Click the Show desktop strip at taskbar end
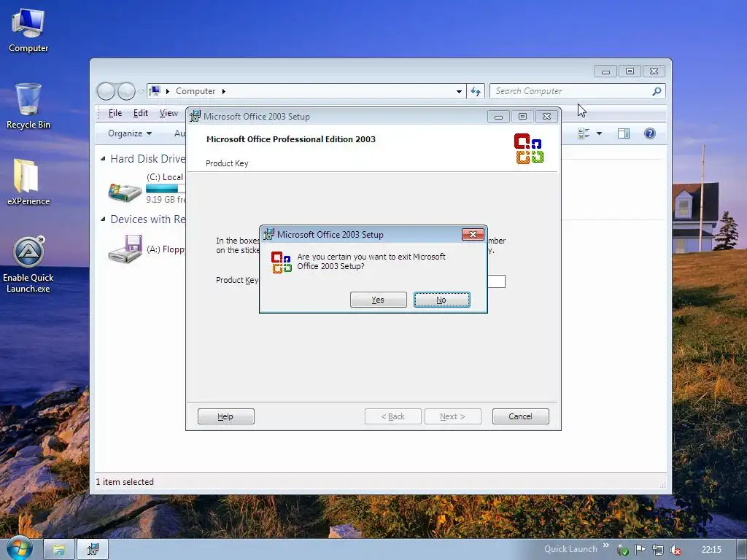The width and height of the screenshot is (747, 560). 741,550
